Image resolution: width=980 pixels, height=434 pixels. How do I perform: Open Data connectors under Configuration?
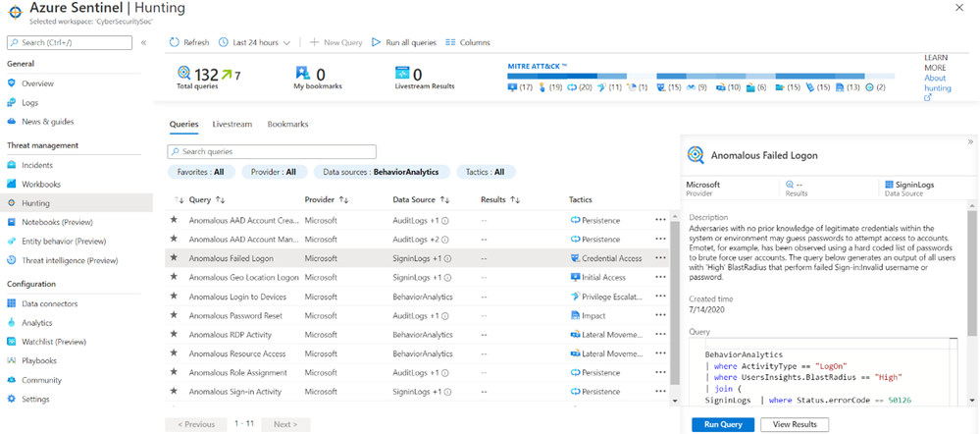point(49,304)
